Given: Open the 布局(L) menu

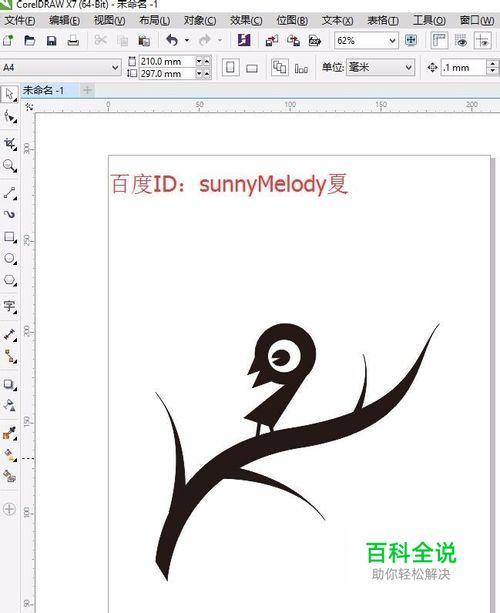Looking at the screenshot, I should tap(154, 20).
